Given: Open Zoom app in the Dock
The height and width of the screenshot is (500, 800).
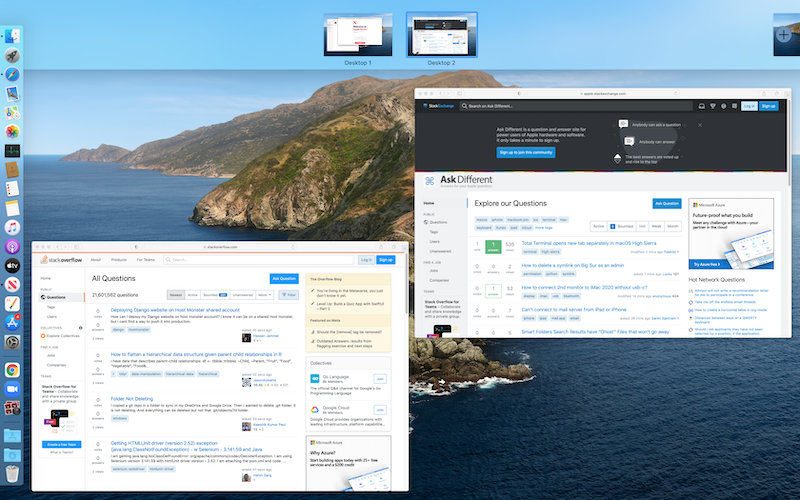Looking at the screenshot, I should (12, 389).
